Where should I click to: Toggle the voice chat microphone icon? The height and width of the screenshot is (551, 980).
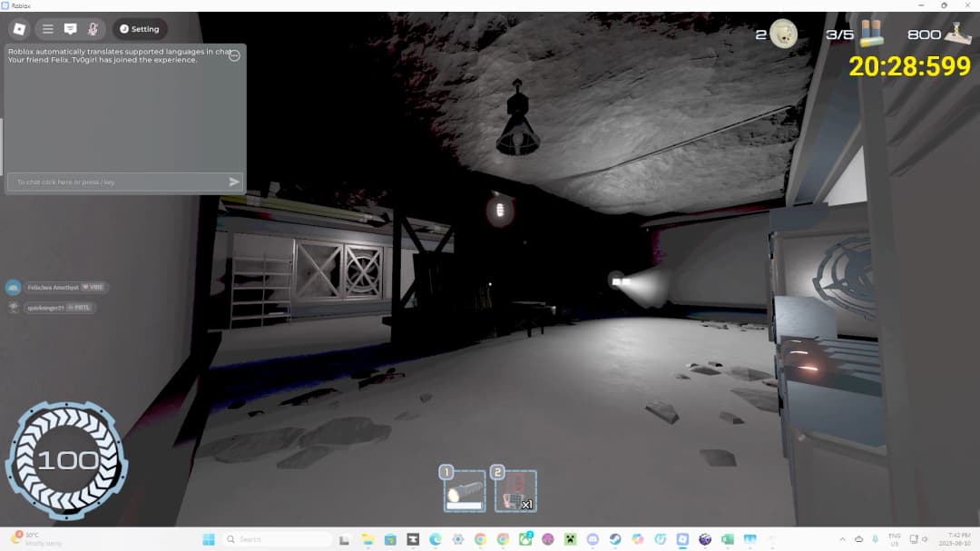pos(93,29)
